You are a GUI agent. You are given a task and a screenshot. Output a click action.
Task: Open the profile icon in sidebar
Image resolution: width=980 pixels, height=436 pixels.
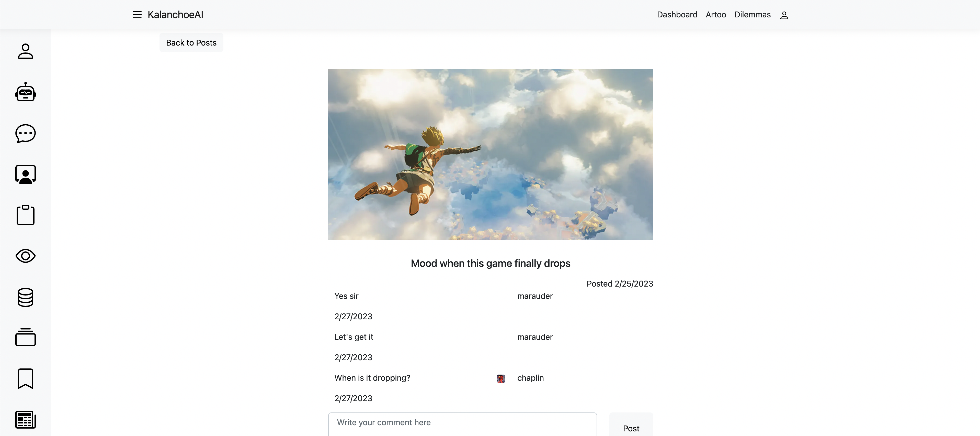[x=26, y=51]
